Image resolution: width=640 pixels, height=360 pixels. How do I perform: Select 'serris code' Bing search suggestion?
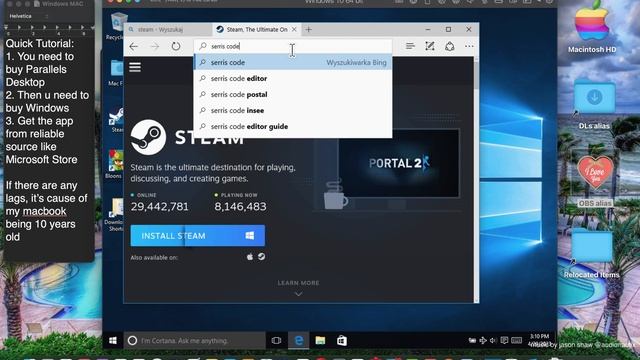[x=293, y=62]
